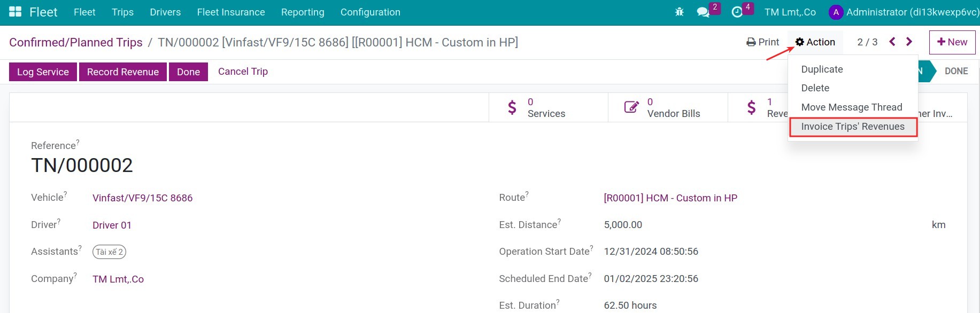This screenshot has width=980, height=313.
Task: Select Invoice Trips' Revenues option
Action: [853, 127]
